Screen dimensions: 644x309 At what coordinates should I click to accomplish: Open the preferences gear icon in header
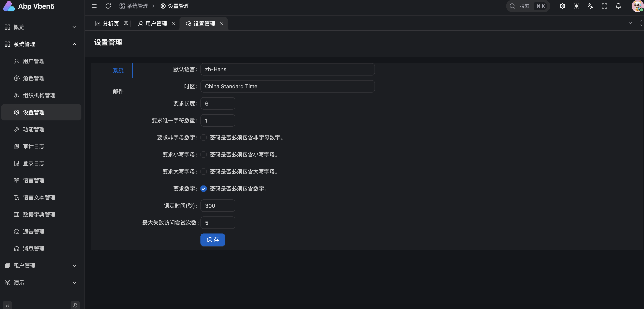click(562, 6)
